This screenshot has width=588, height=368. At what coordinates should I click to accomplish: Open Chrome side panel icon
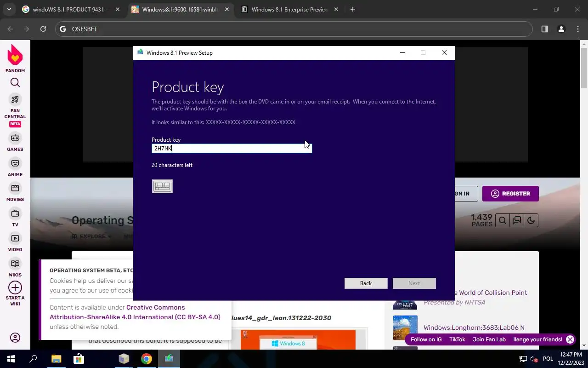[x=544, y=29]
